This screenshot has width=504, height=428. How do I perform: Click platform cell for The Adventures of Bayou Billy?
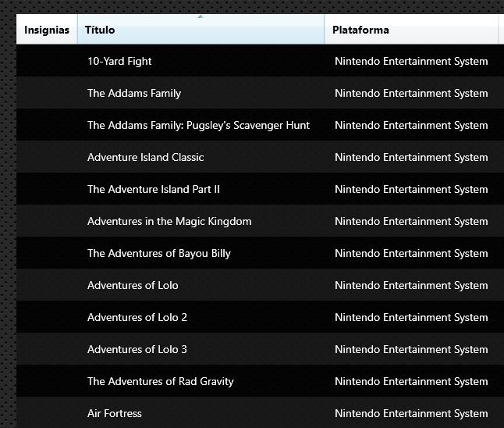coord(411,253)
